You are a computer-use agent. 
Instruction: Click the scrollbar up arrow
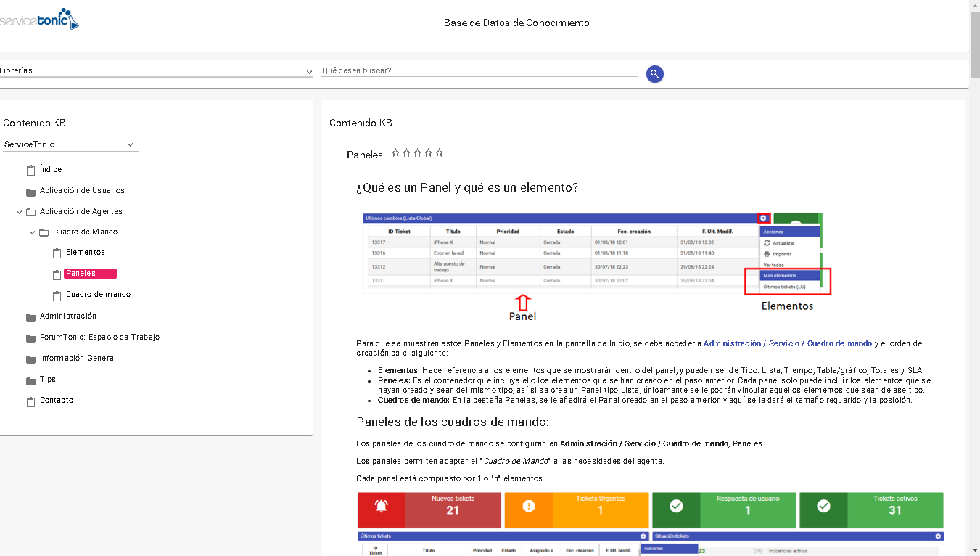pos(974,6)
